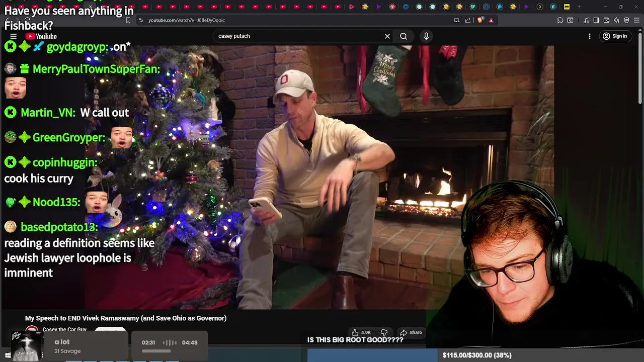The image size is (644, 362).
Task: Click the Share button under video
Action: pos(411,332)
